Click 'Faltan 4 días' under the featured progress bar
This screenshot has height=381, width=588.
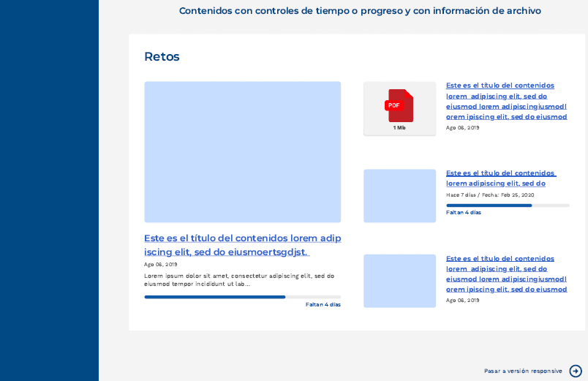[323, 304]
